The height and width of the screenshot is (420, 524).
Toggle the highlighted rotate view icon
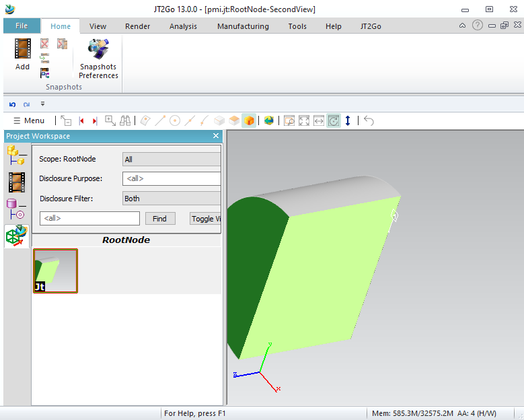coord(334,120)
